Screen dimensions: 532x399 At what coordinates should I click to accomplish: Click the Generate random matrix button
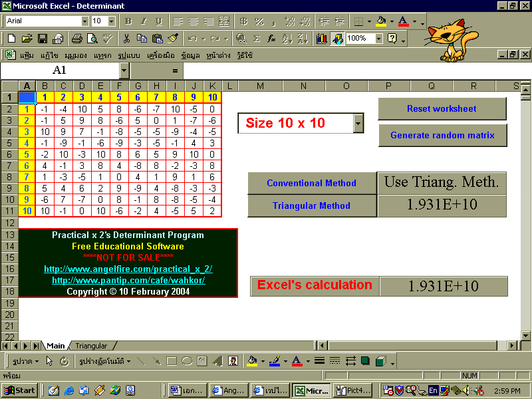pos(442,135)
